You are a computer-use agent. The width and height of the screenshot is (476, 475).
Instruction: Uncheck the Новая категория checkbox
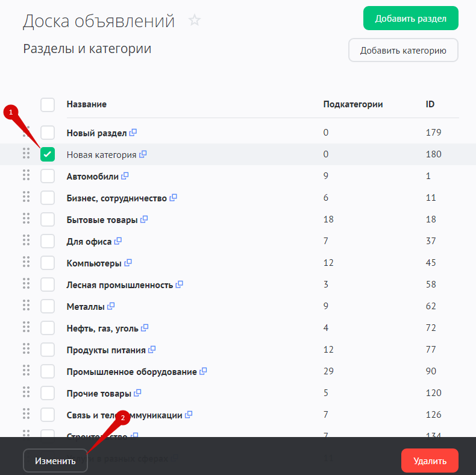coord(48,154)
